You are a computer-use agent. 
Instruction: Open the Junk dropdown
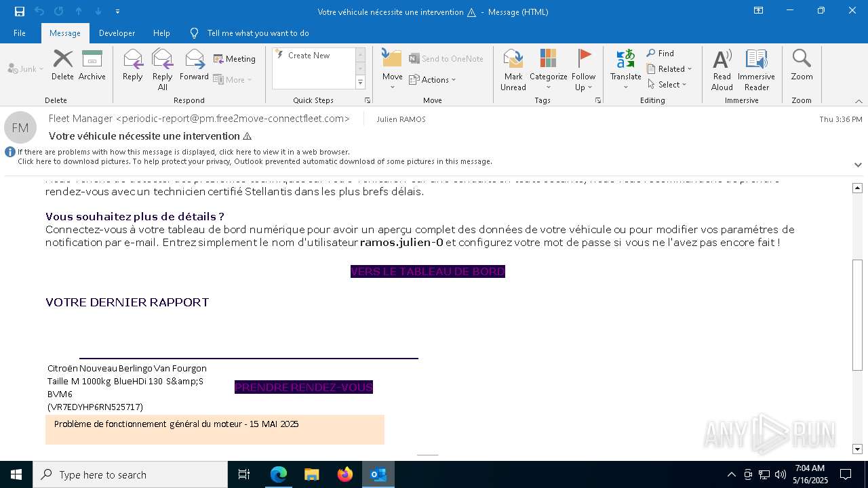(26, 69)
